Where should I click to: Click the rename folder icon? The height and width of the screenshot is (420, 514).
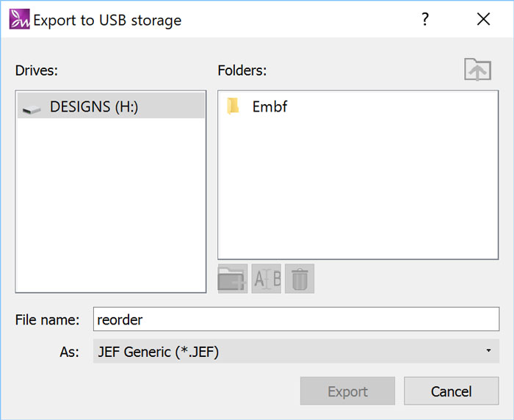coord(267,279)
